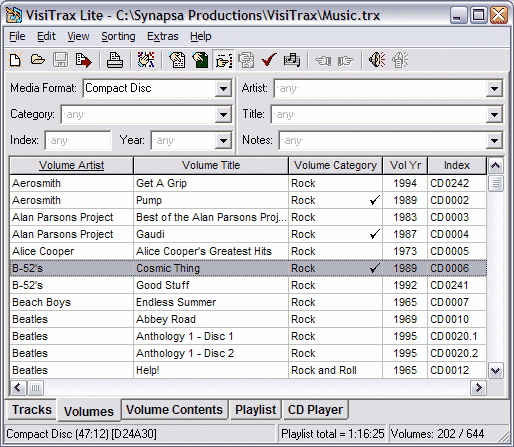The width and height of the screenshot is (514, 447).
Task: Open the Media Format dropdown
Action: coord(223,89)
